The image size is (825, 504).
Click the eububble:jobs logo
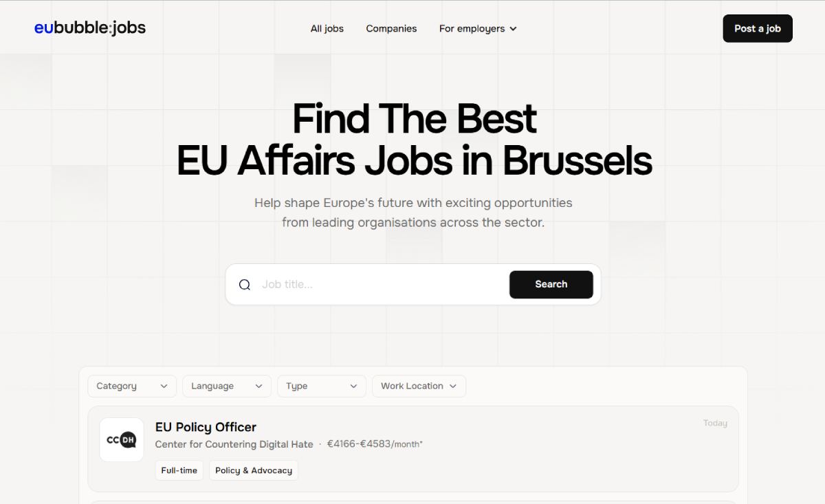click(90, 28)
